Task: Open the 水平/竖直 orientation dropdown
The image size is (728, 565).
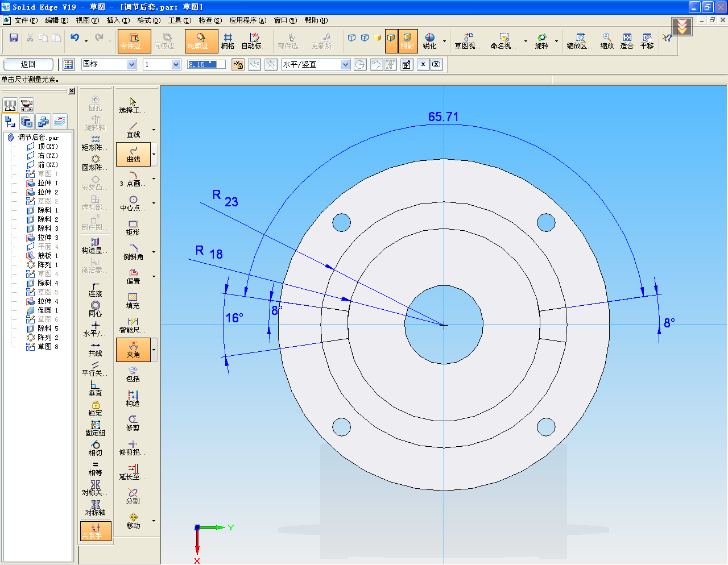Action: pos(345,64)
